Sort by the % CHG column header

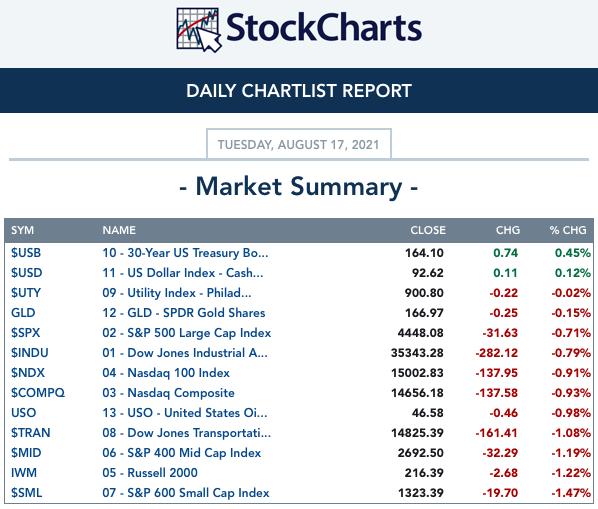click(x=568, y=230)
